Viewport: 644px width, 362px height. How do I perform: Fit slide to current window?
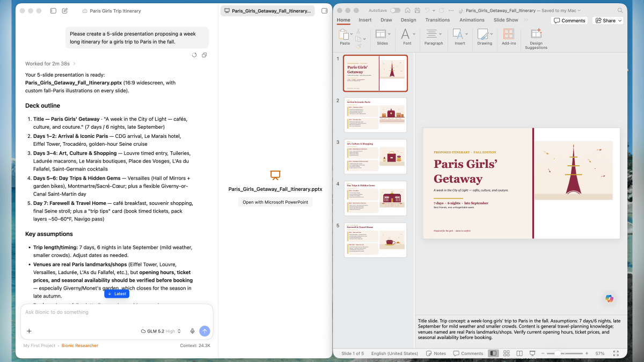tap(617, 353)
